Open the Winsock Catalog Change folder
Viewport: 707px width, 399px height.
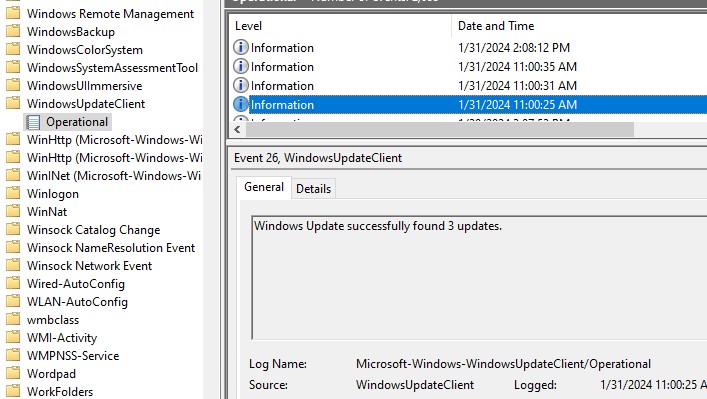[x=93, y=230]
